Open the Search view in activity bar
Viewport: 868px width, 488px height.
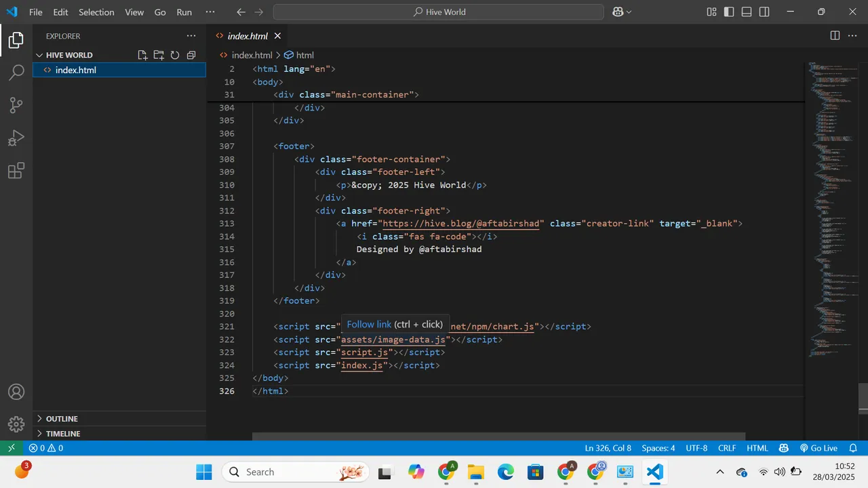click(x=16, y=73)
